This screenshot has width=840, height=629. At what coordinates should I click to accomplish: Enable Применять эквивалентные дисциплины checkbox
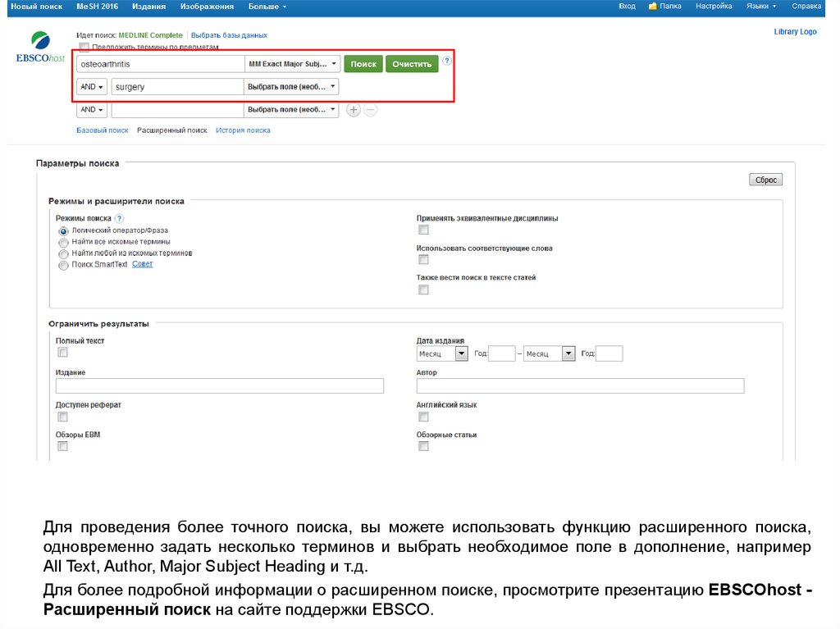point(423,230)
